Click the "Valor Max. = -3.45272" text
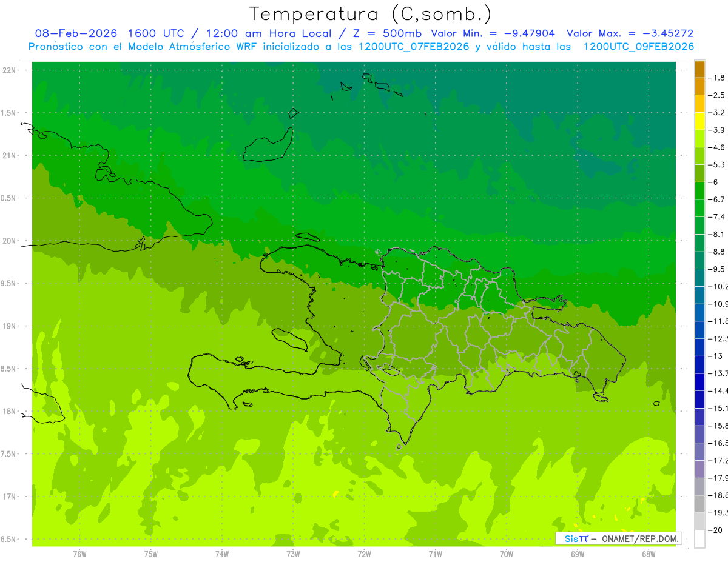Screen dimensions: 728x562 coord(630,34)
